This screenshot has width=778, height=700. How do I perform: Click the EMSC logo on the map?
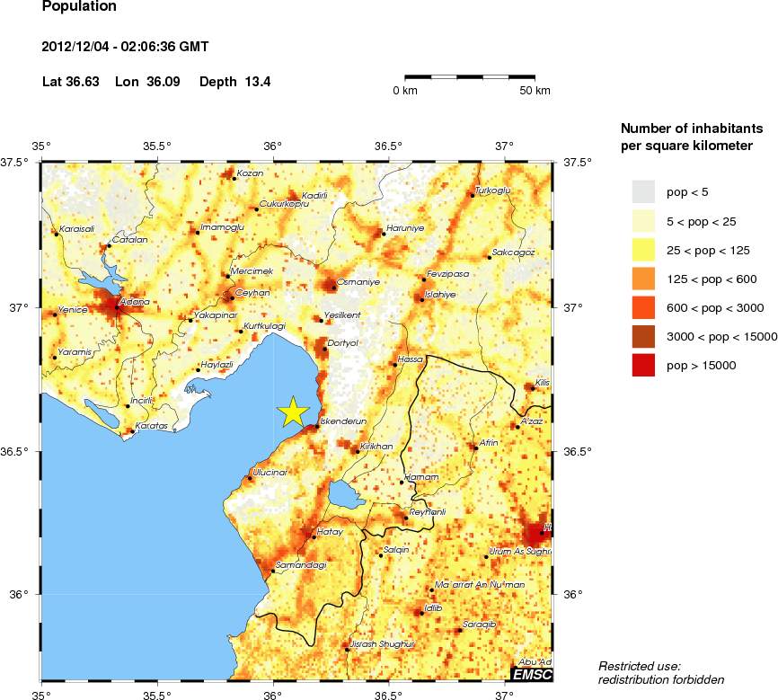532,674
